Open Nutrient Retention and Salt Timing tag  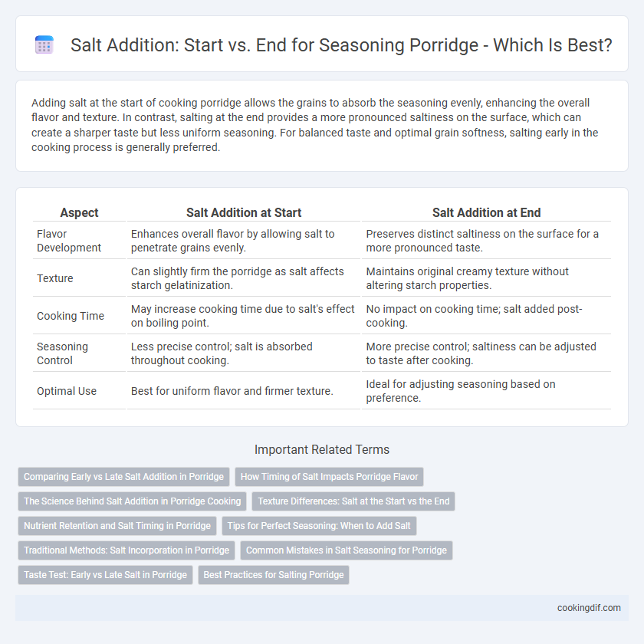[x=117, y=526]
